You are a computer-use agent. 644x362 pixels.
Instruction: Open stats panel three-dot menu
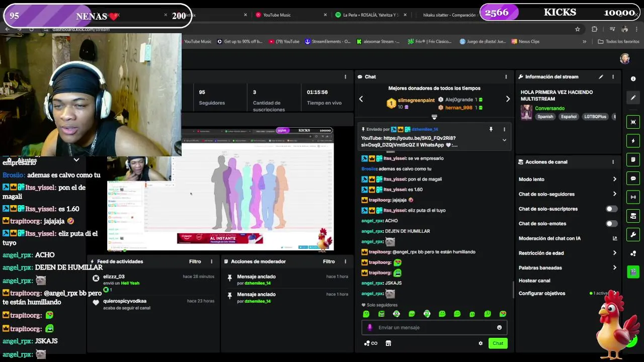click(x=345, y=77)
